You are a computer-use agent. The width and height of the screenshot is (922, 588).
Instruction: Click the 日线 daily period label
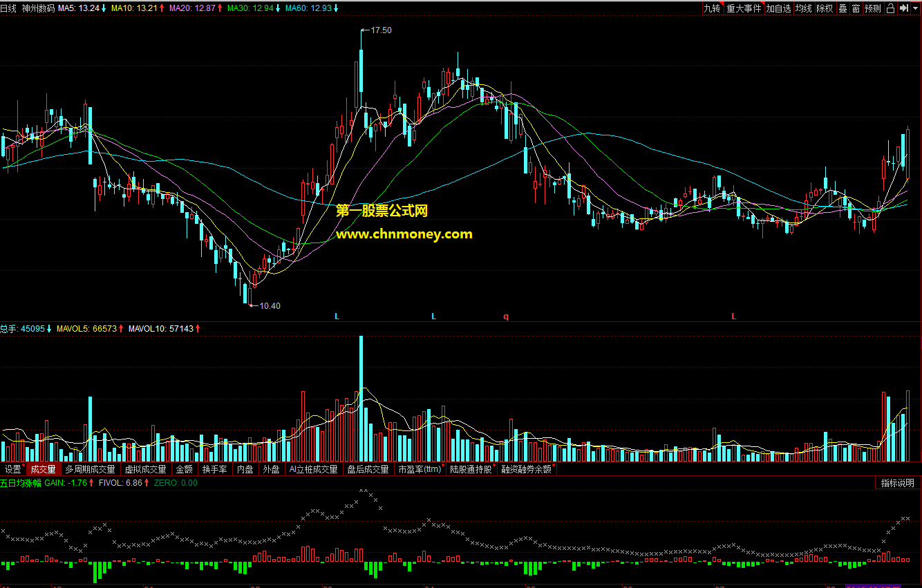(8, 8)
